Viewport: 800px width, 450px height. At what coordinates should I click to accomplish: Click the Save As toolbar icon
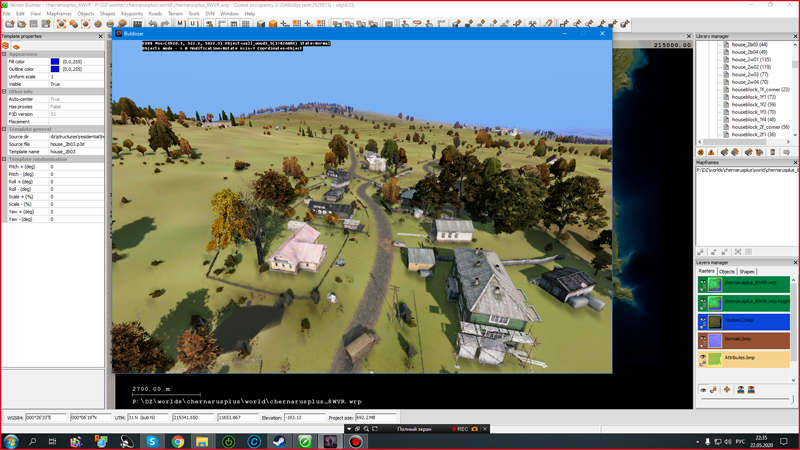point(46,24)
